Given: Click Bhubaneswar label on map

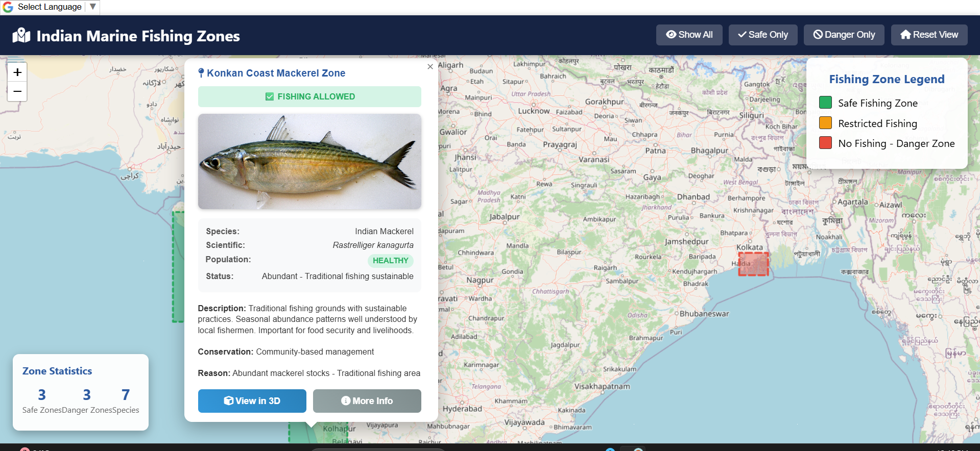Looking at the screenshot, I should [704, 314].
